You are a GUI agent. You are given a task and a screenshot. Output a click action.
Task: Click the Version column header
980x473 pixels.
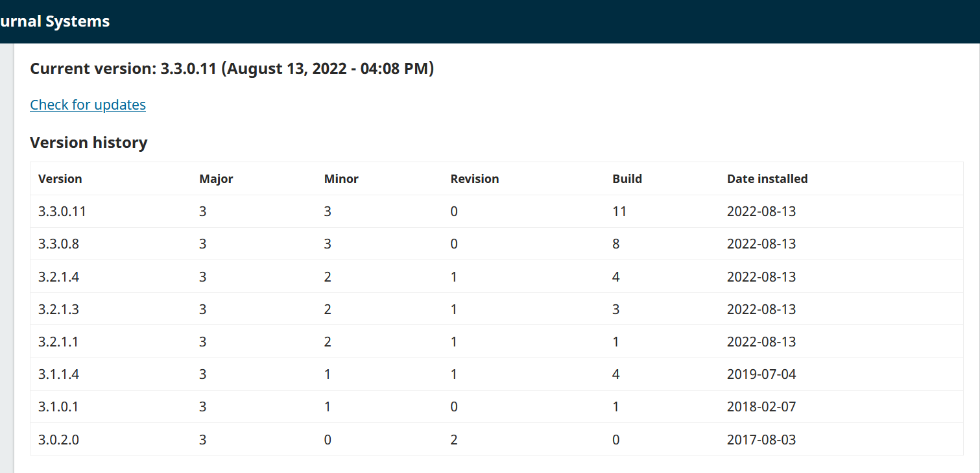[x=60, y=178]
